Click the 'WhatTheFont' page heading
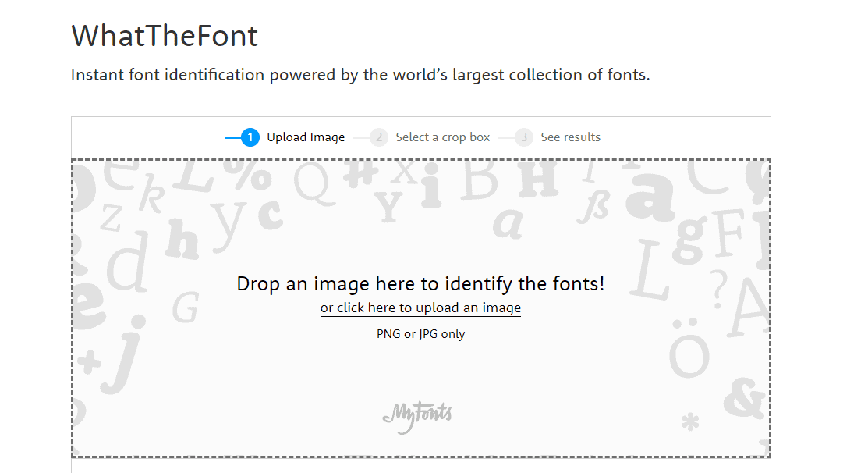Viewport: 868px width, 473px height. point(164,36)
